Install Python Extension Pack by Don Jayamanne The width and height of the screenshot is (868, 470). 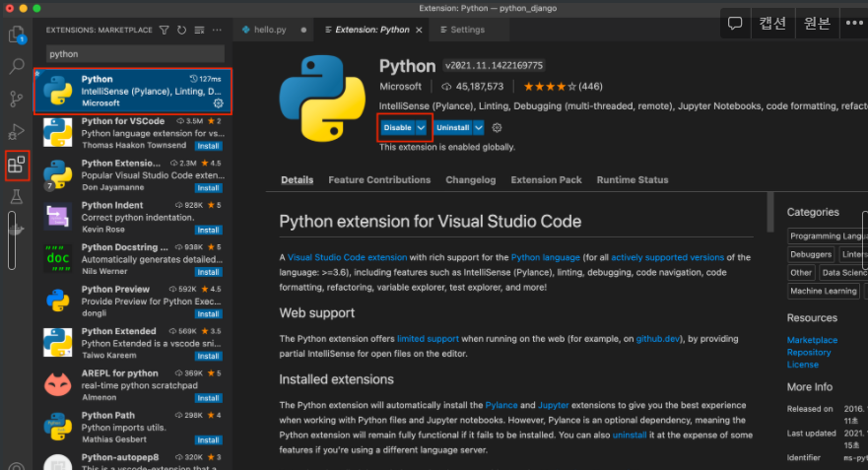pos(208,188)
